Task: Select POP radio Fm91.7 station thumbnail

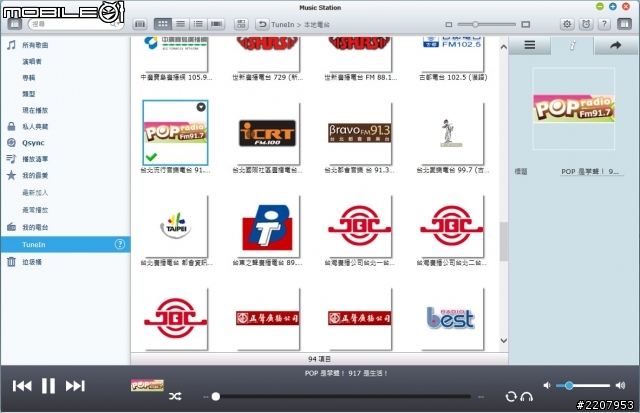Action: [x=175, y=133]
